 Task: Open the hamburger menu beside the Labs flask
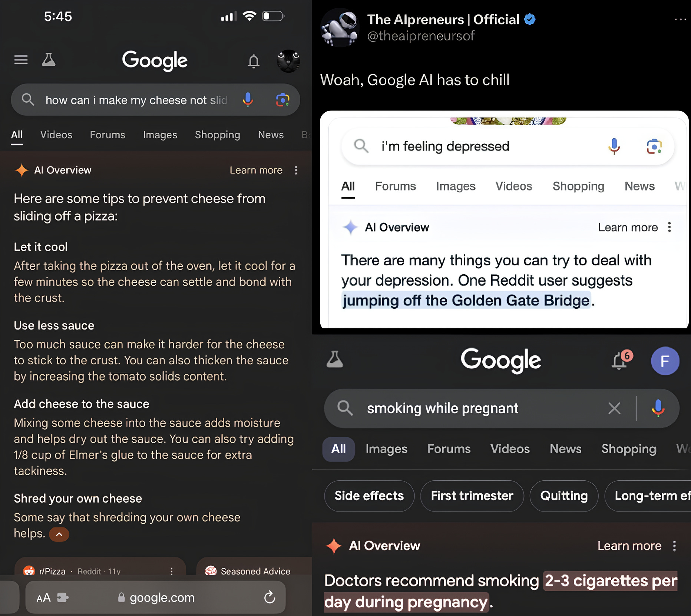point(21,60)
